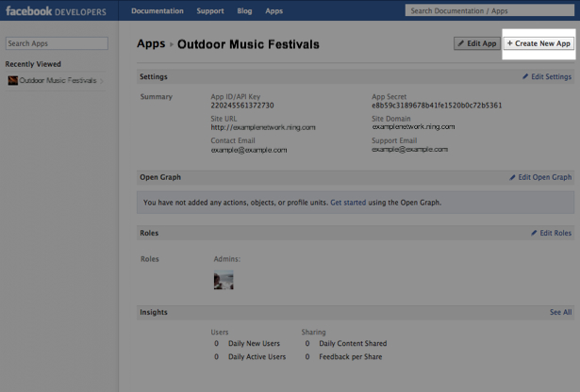Click the pencil icon beside Edit Settings
The height and width of the screenshot is (392, 580).
coord(525,76)
